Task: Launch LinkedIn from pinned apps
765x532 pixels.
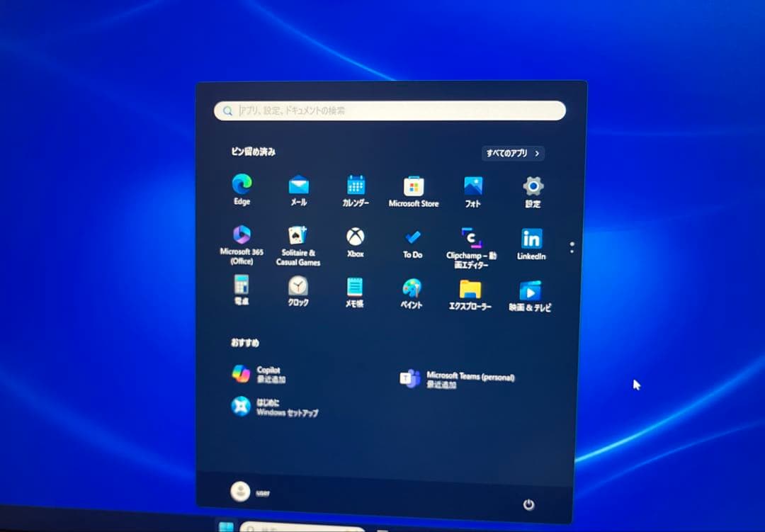Action: (x=531, y=239)
